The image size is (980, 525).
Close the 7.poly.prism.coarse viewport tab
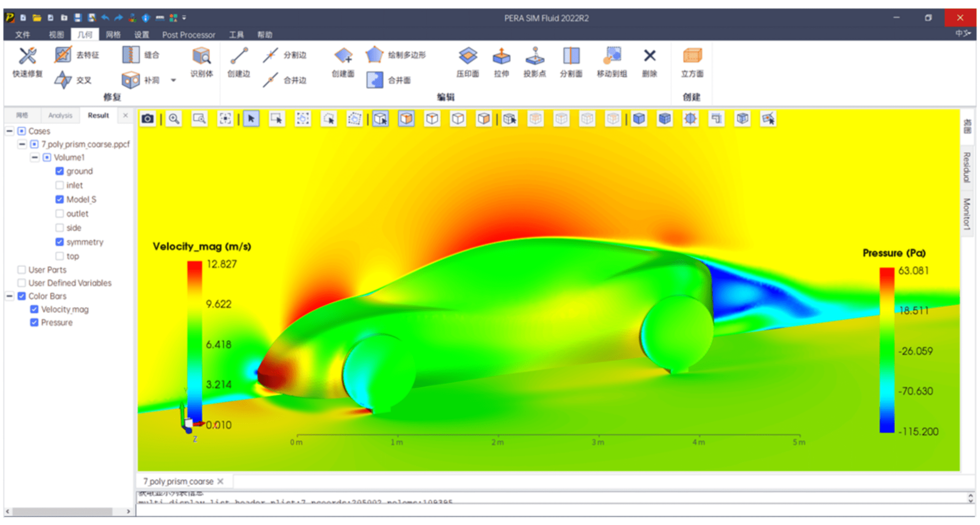(x=220, y=481)
